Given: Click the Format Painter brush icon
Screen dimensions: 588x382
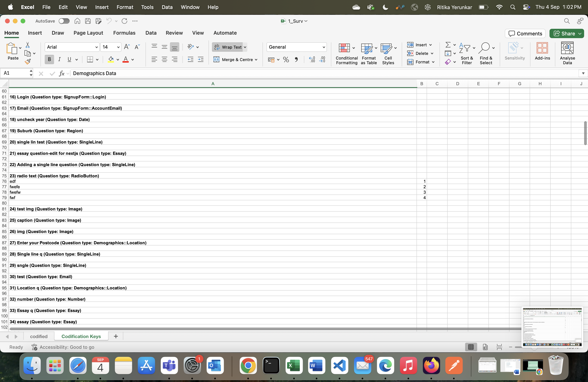Looking at the screenshot, I should (x=28, y=61).
